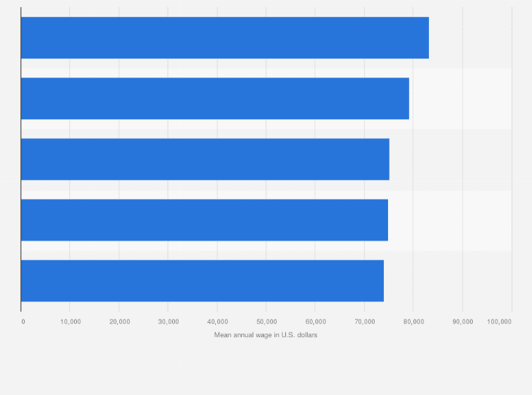Screen dimensions: 532x395
Task: Click the longest bar at the top
Action: coord(224,38)
